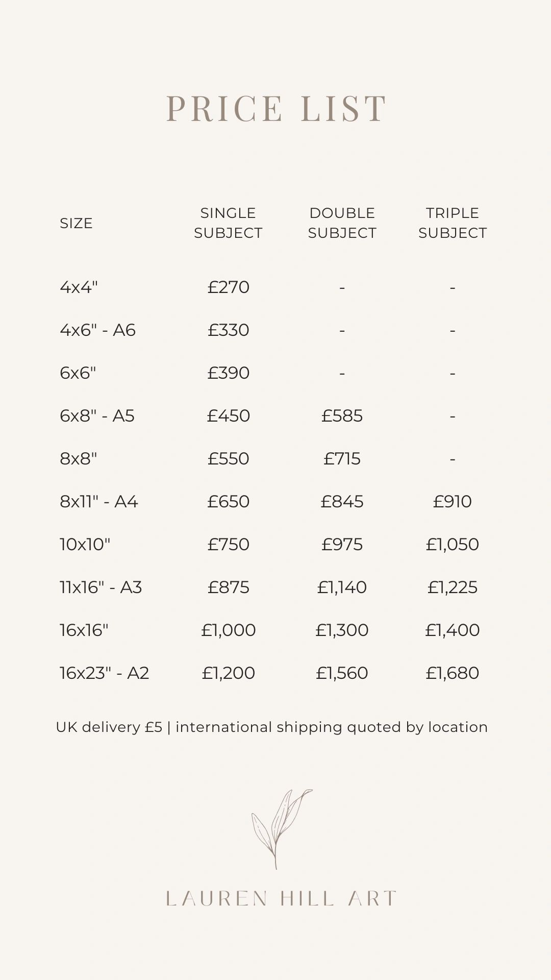Select the DOUBLE SUBJECT column header
551x980 pixels.
coord(342,223)
